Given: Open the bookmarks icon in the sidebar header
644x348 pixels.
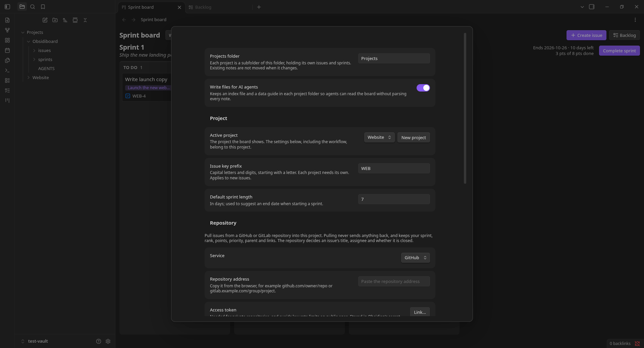Looking at the screenshot, I should [43, 7].
